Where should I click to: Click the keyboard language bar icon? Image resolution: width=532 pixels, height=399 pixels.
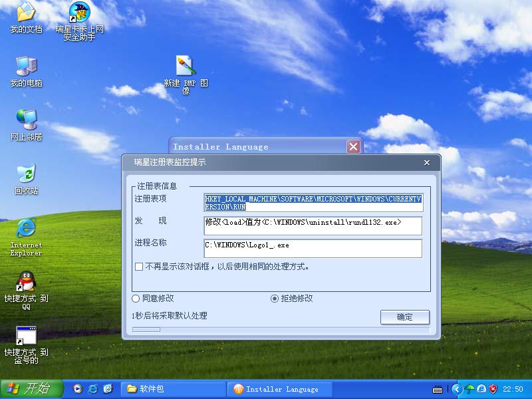438,389
